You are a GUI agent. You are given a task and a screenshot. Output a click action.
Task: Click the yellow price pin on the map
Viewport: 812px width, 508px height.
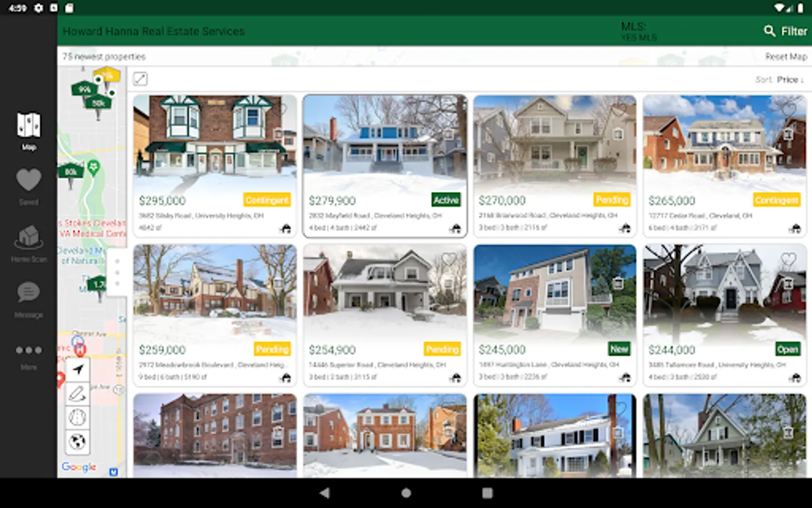pyautogui.click(x=107, y=75)
